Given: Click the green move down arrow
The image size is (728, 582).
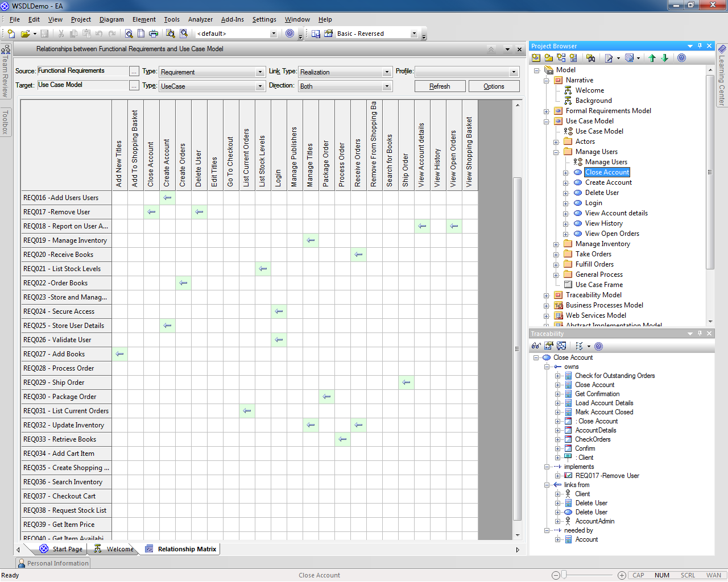Looking at the screenshot, I should coord(664,58).
